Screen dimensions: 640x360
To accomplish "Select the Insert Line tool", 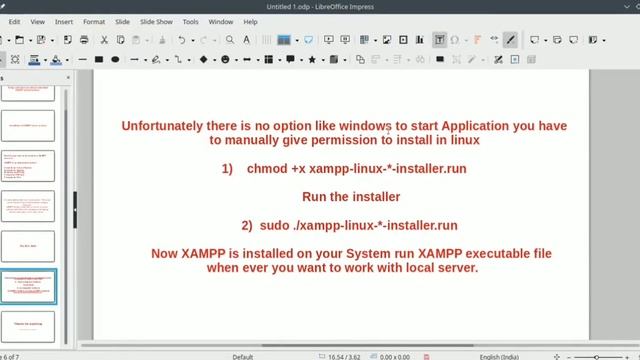I will 82,60.
